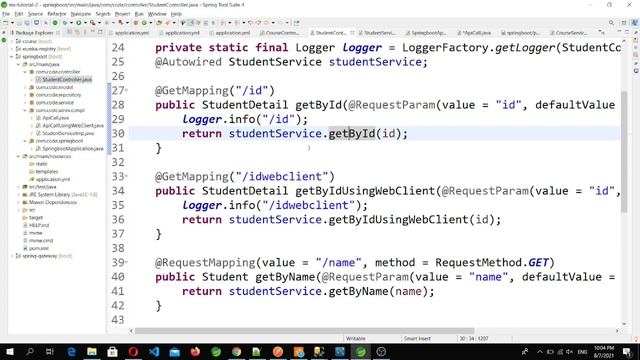The width and height of the screenshot is (640, 360).
Task: Open the Windows Start button
Action: click(x=9, y=351)
